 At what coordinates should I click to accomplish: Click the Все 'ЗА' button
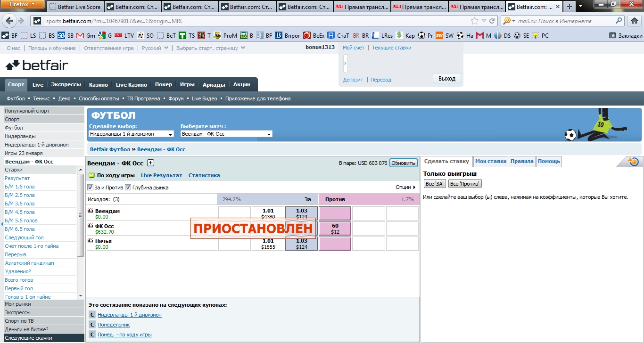pos(435,184)
